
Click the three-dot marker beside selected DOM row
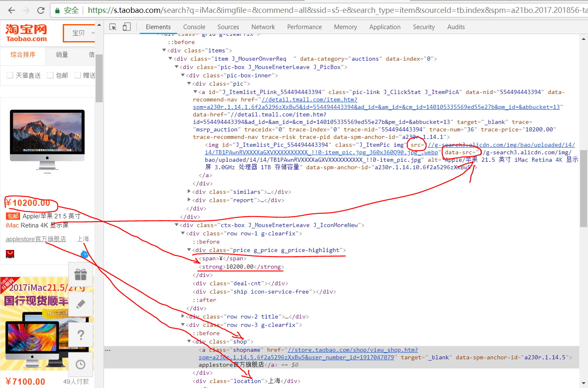[108, 350]
